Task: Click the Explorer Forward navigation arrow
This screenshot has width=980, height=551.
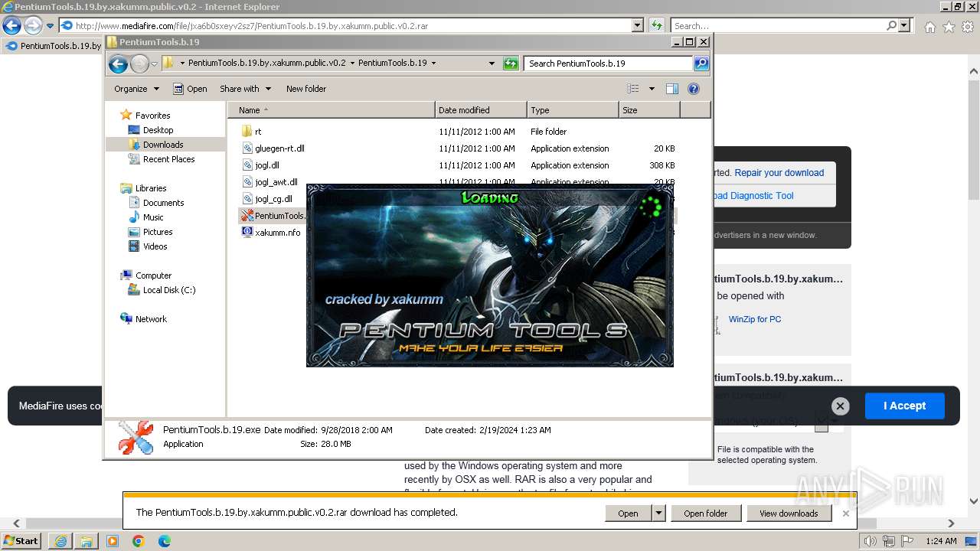Action: 139,64
